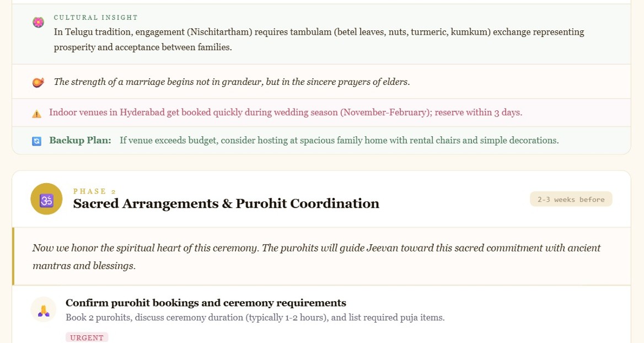Click the yellow warning triangle icon
This screenshot has width=644, height=343.
pos(36,114)
